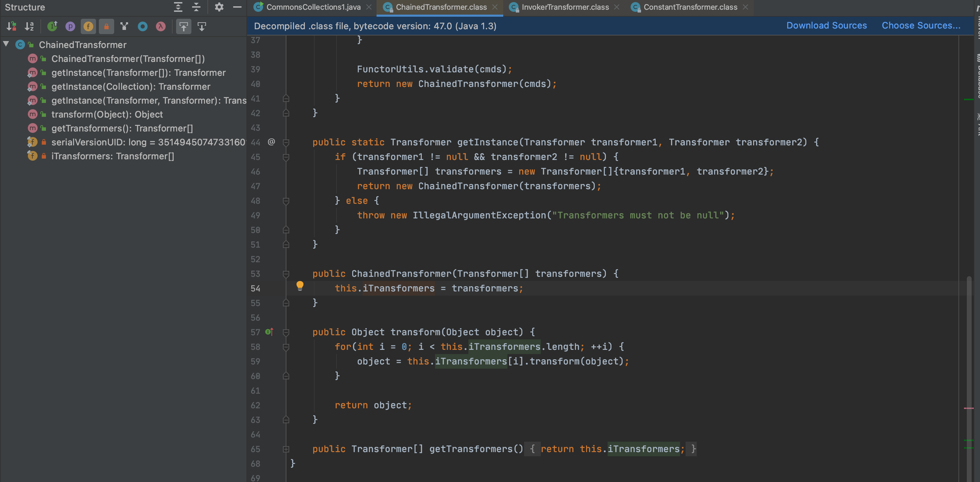Image resolution: width=980 pixels, height=482 pixels.
Task: Fold getInstance method at line 44
Action: 286,143
